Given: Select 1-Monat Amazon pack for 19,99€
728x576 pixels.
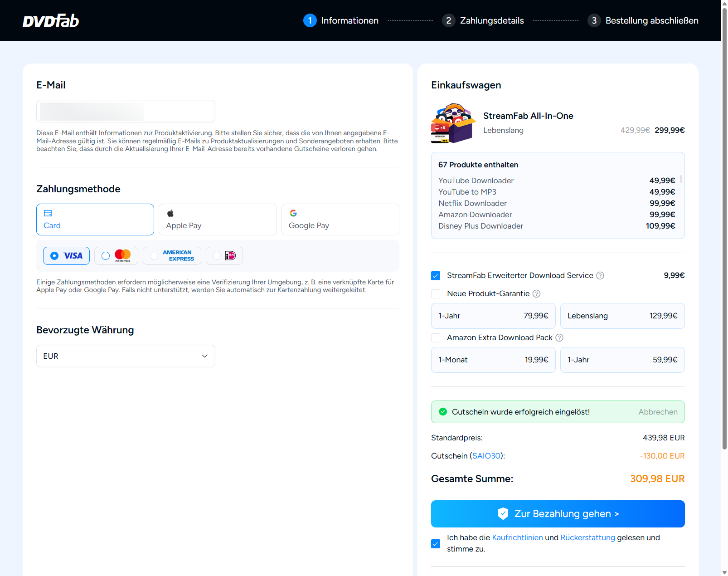Looking at the screenshot, I should point(493,360).
